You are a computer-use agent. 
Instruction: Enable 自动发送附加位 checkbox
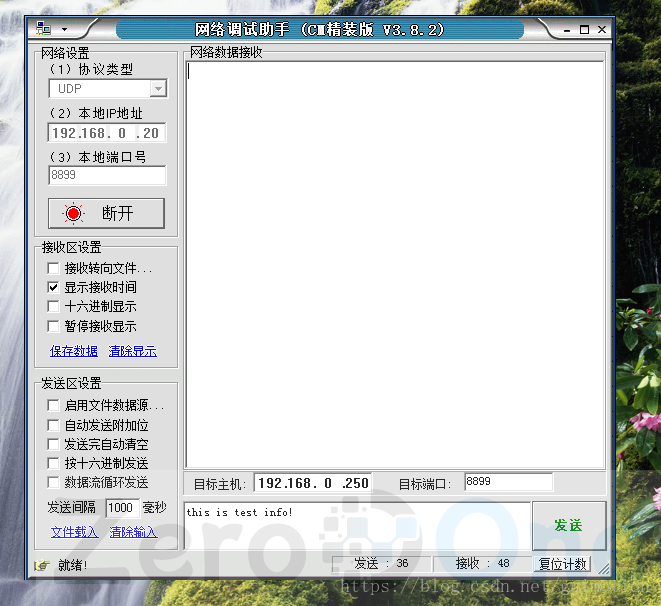[x=53, y=425]
